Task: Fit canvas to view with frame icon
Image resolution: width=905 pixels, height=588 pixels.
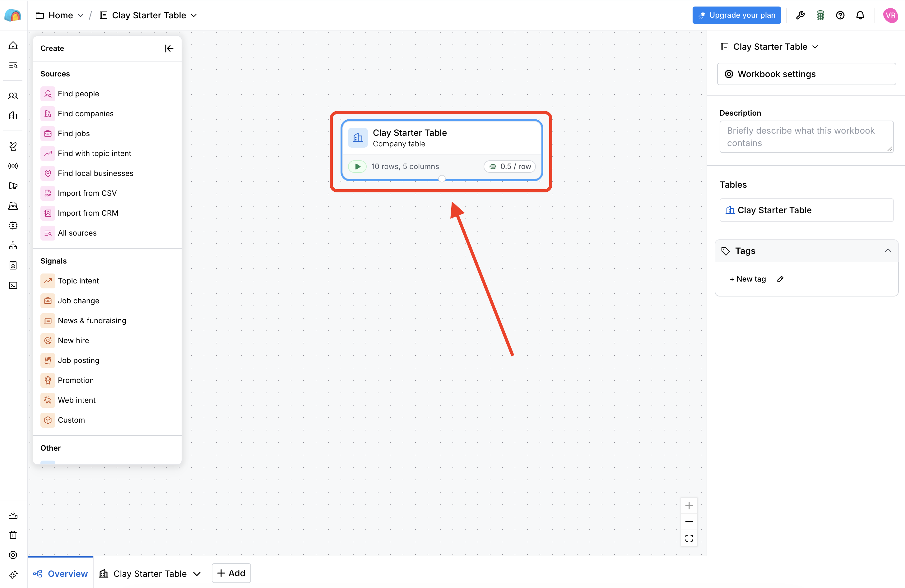Action: tap(689, 538)
